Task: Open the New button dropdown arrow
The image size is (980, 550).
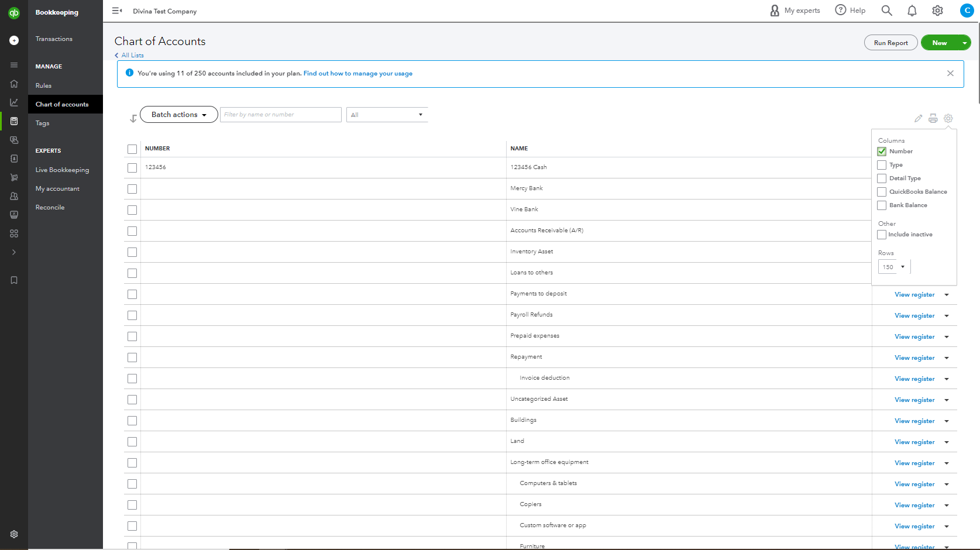Action: tap(964, 43)
